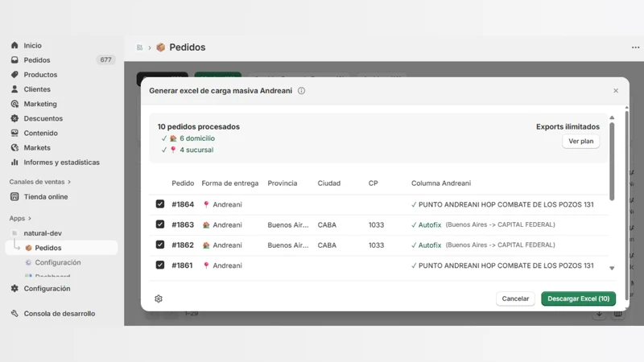Click the breadcrumb apps icon before Pedidos

tap(139, 47)
